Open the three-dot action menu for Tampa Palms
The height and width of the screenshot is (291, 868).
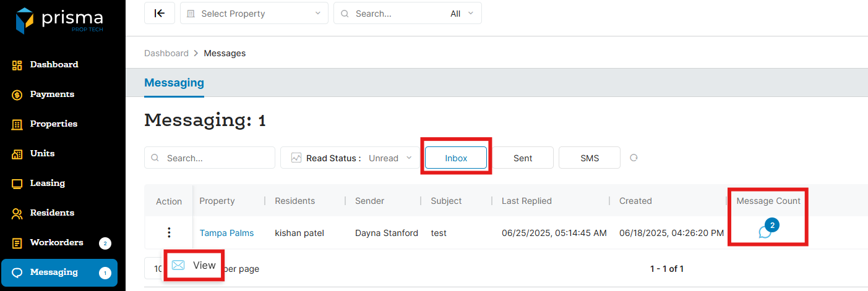(169, 233)
